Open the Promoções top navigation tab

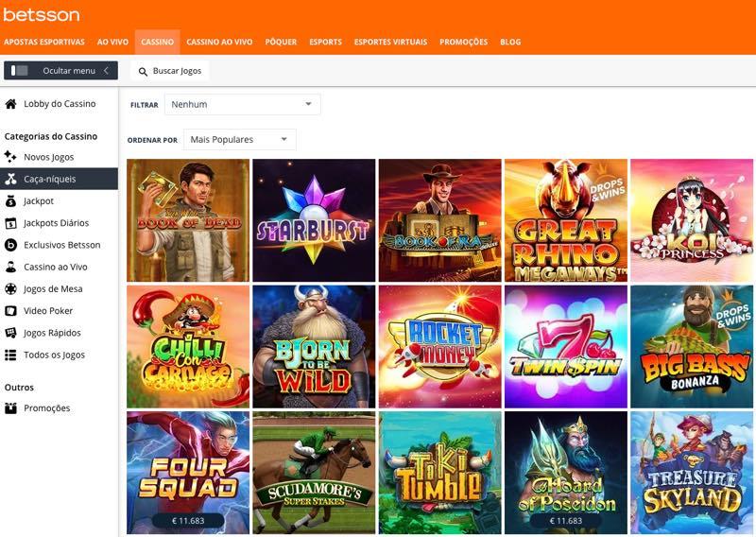click(x=463, y=42)
